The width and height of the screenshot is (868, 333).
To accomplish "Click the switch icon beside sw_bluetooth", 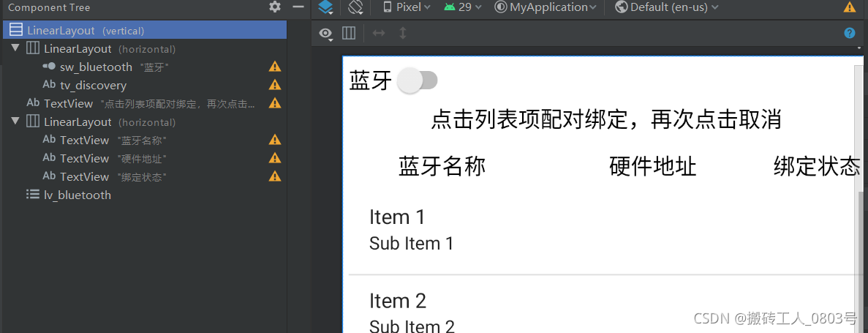I will 49,67.
